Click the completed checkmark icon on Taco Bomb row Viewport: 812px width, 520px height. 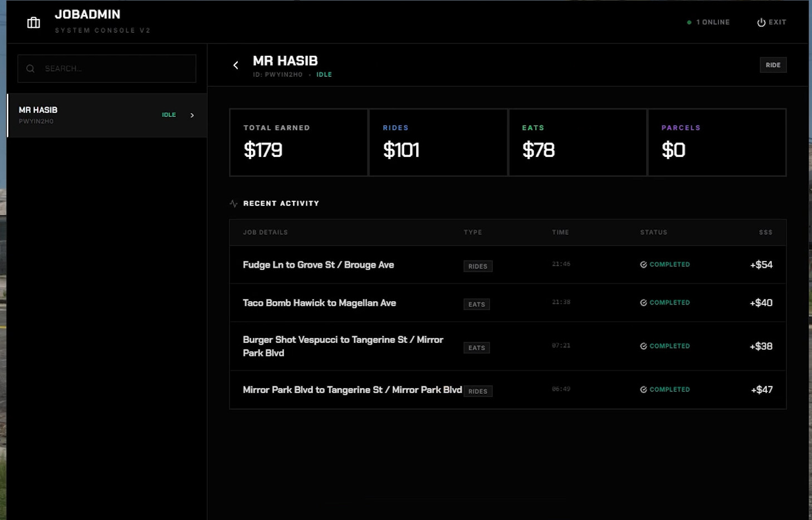pyautogui.click(x=643, y=303)
